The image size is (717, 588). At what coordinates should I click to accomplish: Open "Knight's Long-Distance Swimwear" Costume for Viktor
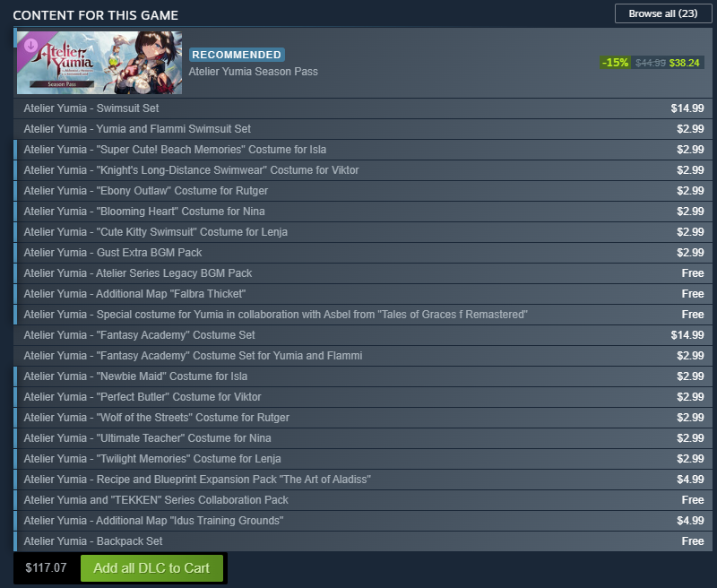coord(363,170)
